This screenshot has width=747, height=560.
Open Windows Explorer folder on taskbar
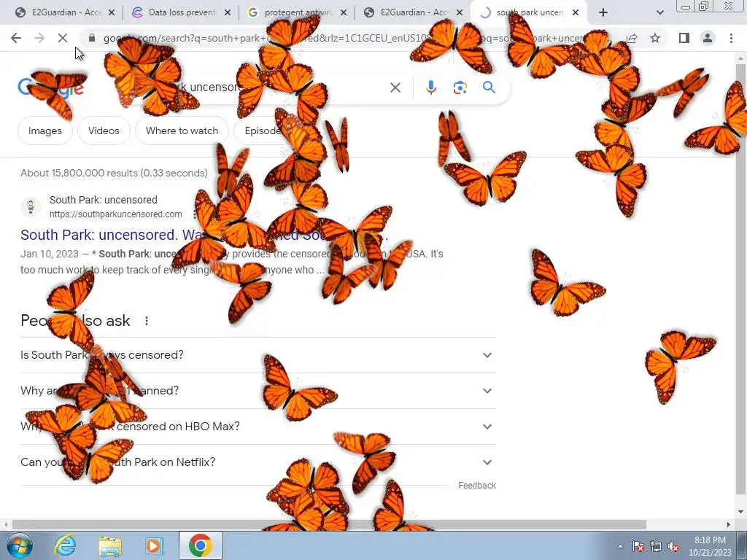click(110, 545)
